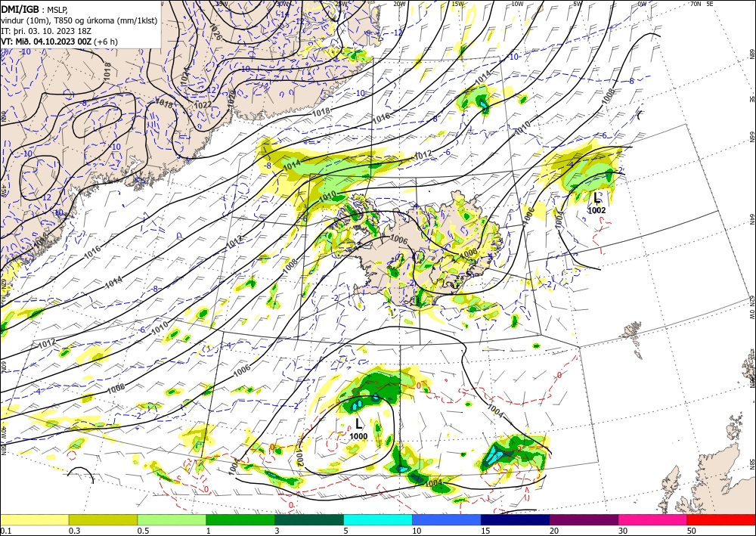Click the 20W longitude label at top
Viewport: 756px width, 536px height.
(398, 4)
